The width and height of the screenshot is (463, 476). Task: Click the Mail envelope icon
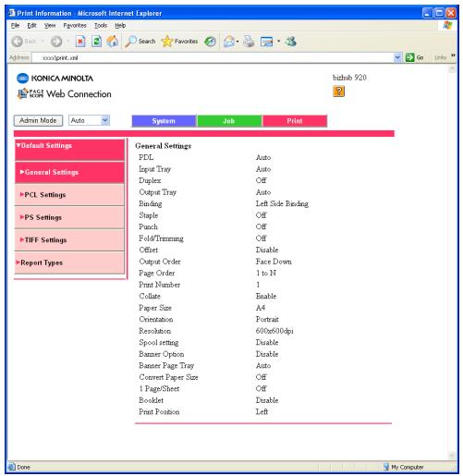coord(231,42)
